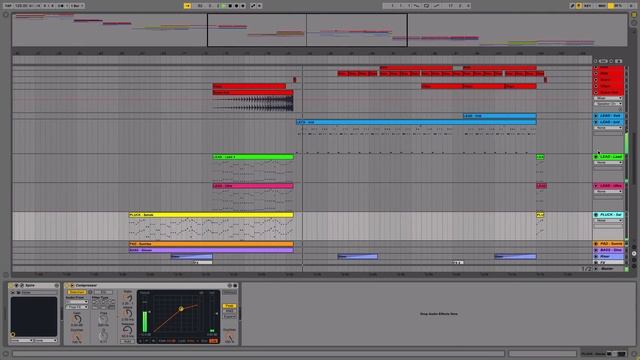This screenshot has width=640, height=360.
Task: Click the orange button below compressor display
Action: click(213, 340)
